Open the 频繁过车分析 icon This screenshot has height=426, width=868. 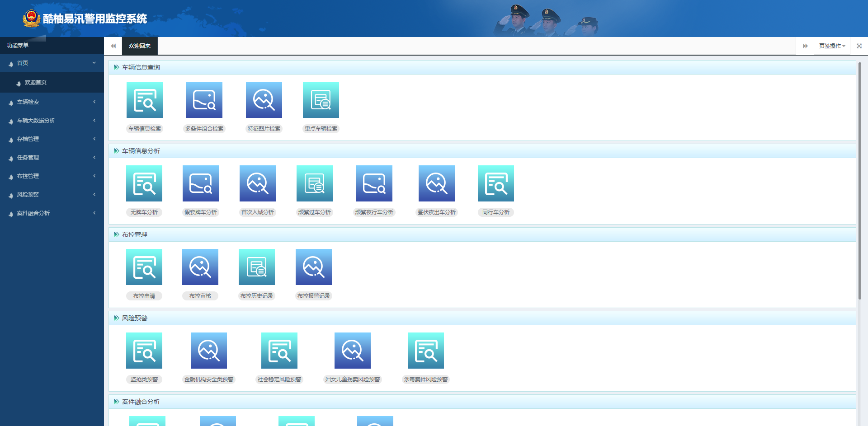pos(315,183)
